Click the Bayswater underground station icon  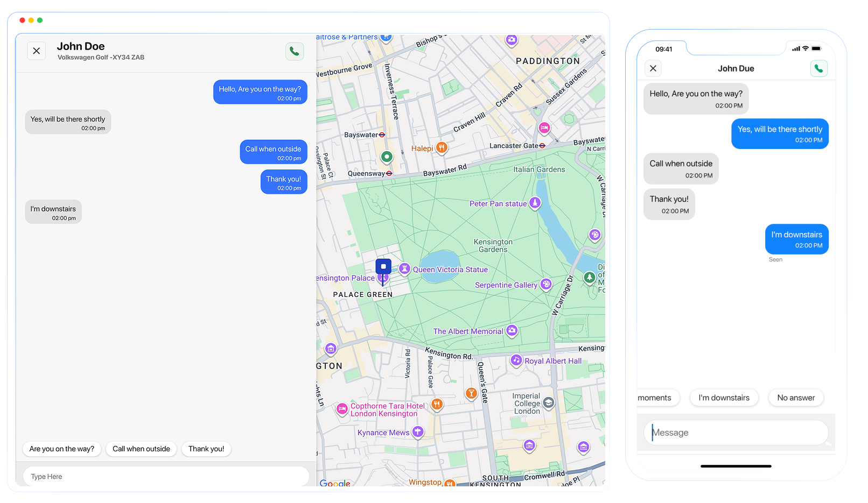pos(382,135)
